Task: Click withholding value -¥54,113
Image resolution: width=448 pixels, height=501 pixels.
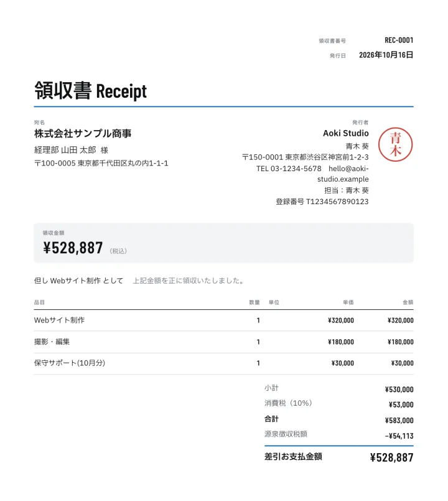Action: click(399, 436)
